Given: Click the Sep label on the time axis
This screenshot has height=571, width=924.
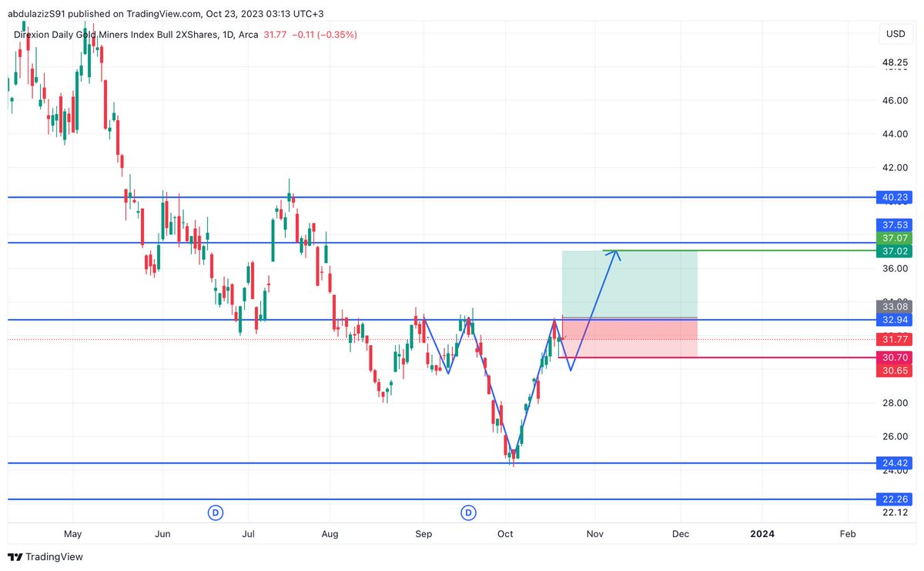Looking at the screenshot, I should point(423,533).
